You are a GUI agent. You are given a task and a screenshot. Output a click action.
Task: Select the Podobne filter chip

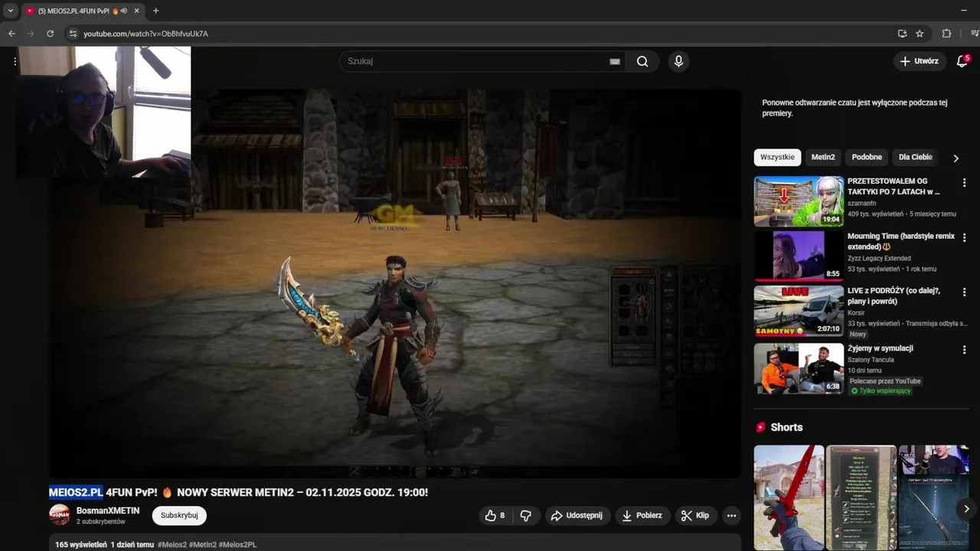(x=867, y=157)
